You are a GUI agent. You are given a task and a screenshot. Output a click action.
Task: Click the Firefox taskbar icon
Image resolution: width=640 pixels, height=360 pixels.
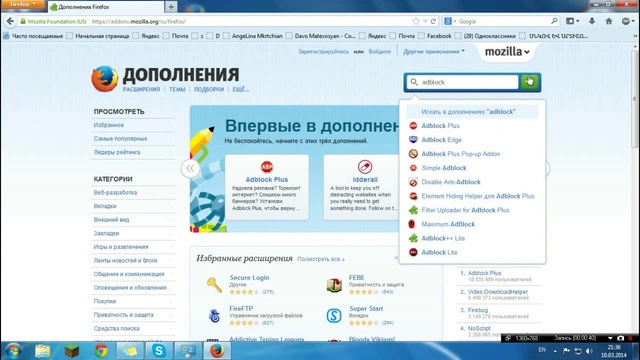217,351
